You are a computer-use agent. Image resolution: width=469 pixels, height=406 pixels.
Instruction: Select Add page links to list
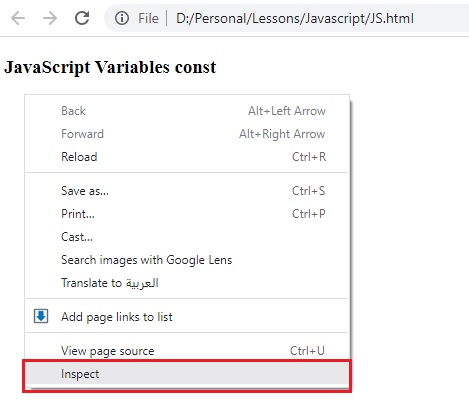187,316
